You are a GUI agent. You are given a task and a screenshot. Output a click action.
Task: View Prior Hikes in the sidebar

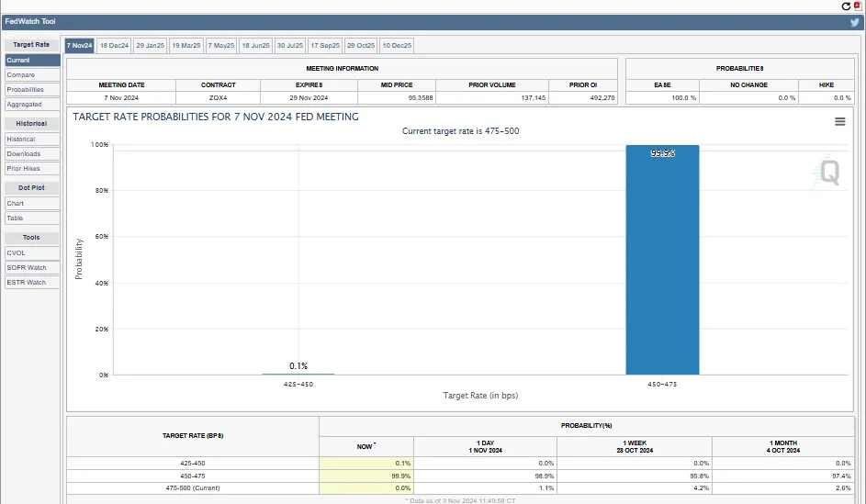(x=32, y=169)
